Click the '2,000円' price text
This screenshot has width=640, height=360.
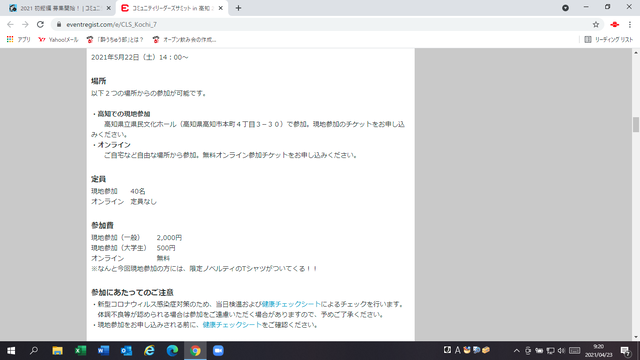(169, 238)
